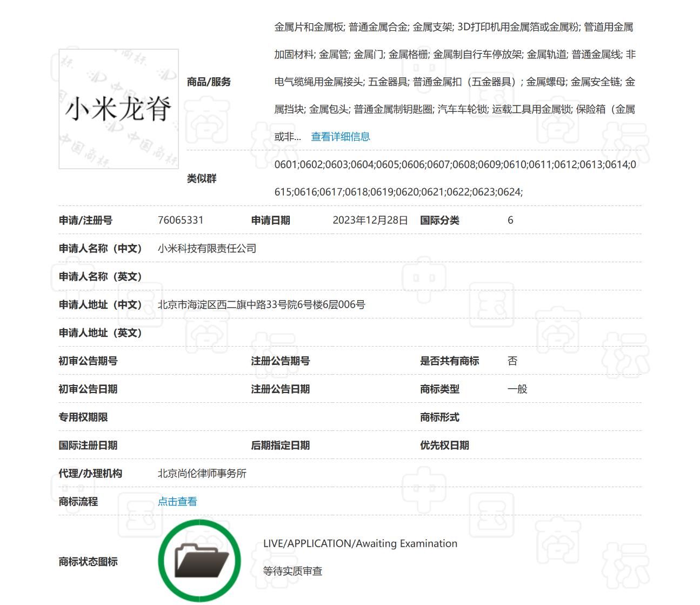The width and height of the screenshot is (700, 605).
Task: Click the 初审公告期号 label
Action: coord(88,361)
